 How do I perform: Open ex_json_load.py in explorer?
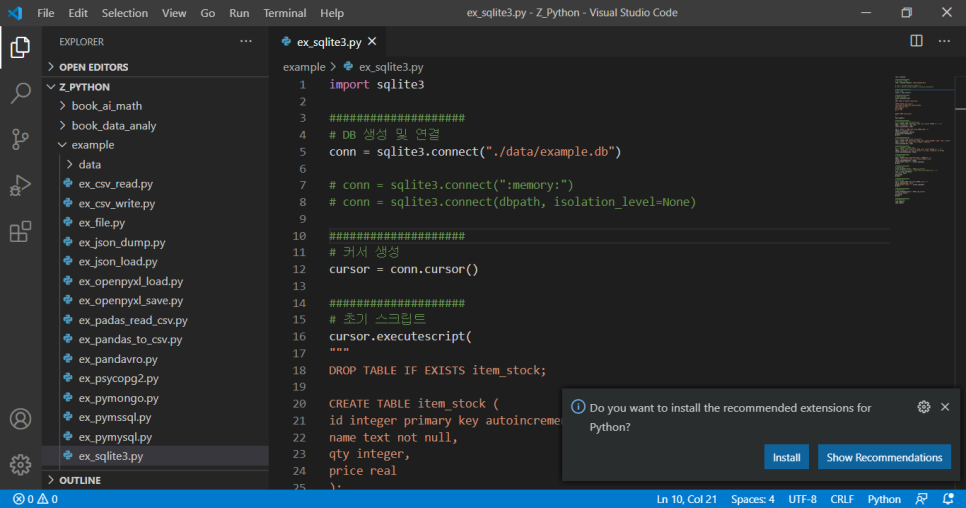(x=155, y=261)
